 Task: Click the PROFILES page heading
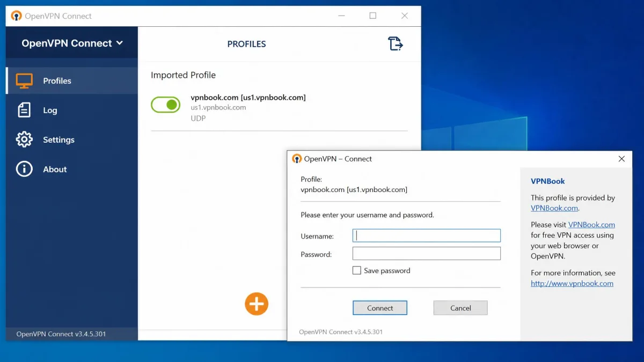point(246,44)
